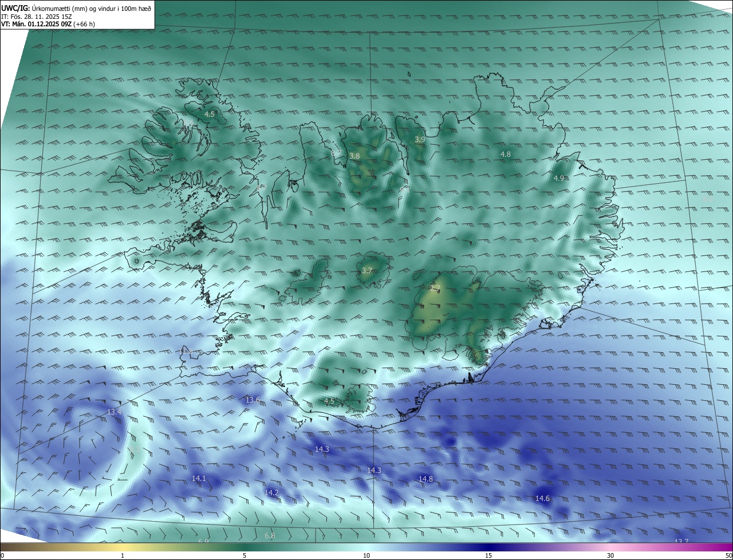Click the 3.9 value label on the map
733x560 pixels.
(x=420, y=139)
